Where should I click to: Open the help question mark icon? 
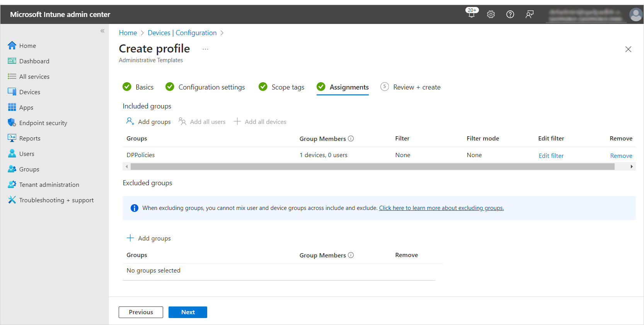510,14
